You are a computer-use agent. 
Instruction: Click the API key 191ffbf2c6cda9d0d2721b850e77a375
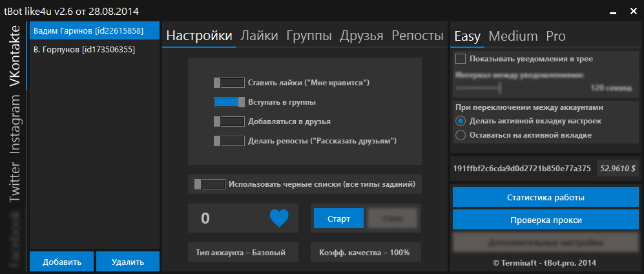522,168
